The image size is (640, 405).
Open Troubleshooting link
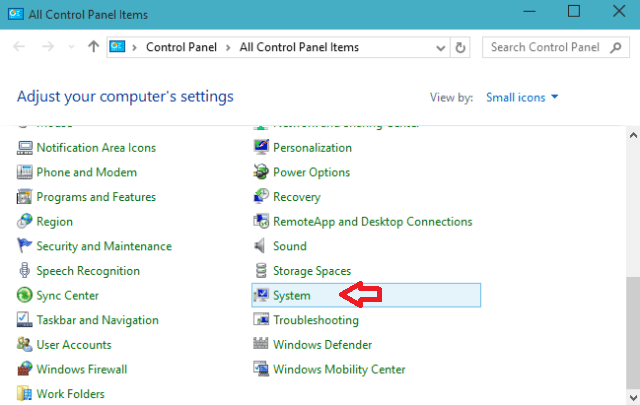click(x=316, y=320)
